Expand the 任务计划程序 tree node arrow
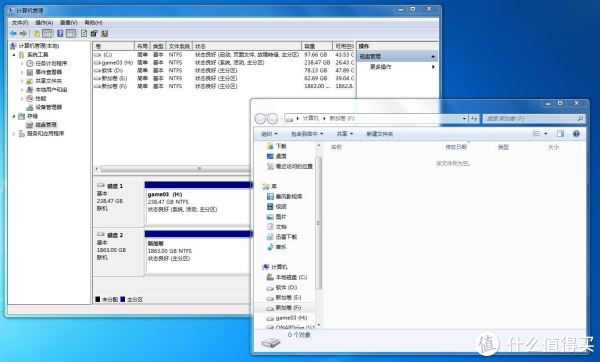 (22, 64)
